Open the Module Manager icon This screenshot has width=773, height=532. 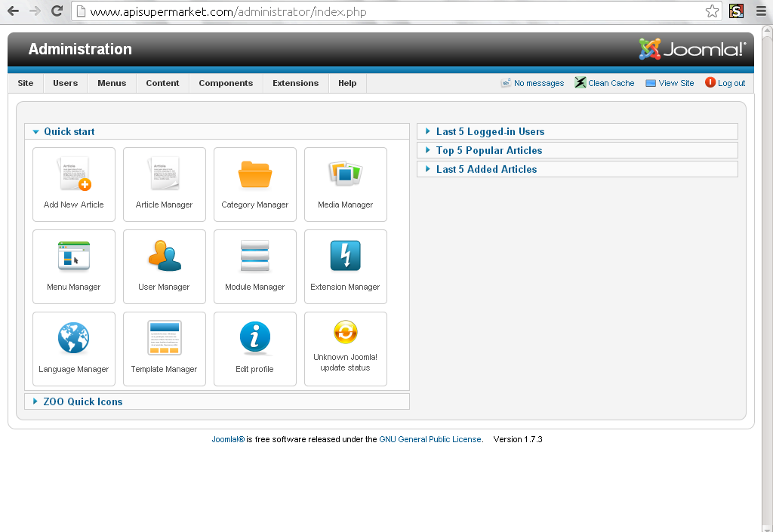click(x=255, y=256)
